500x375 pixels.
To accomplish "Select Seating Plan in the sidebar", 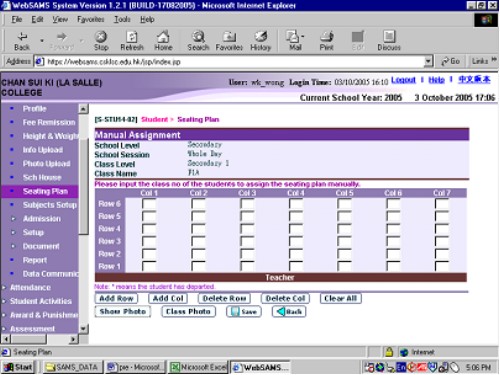I will (45, 191).
